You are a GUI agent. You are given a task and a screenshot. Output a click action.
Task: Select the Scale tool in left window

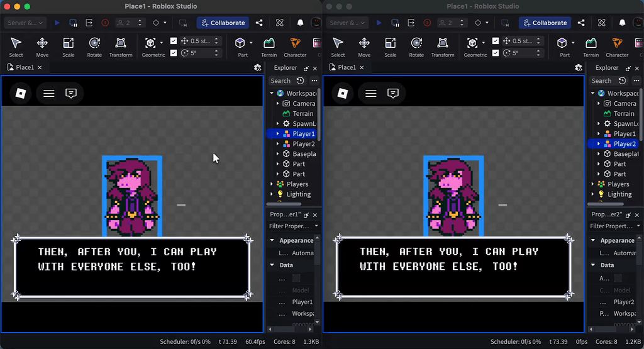(x=68, y=47)
